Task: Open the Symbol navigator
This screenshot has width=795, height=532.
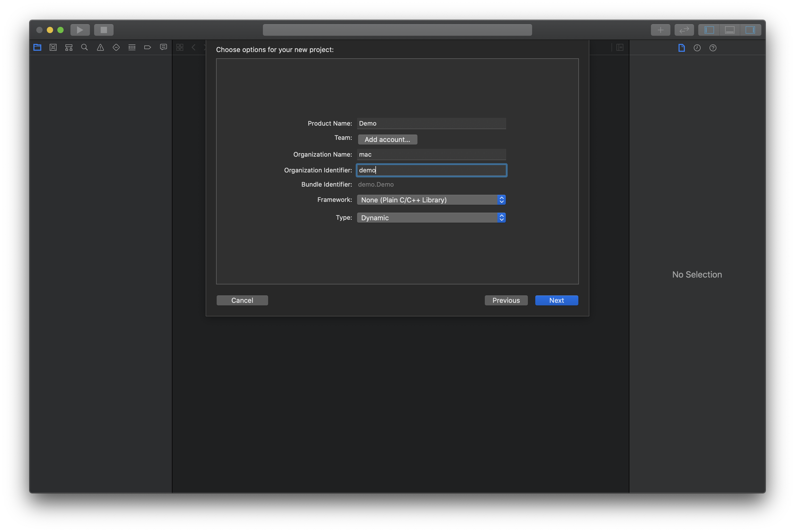Action: pyautogui.click(x=69, y=48)
